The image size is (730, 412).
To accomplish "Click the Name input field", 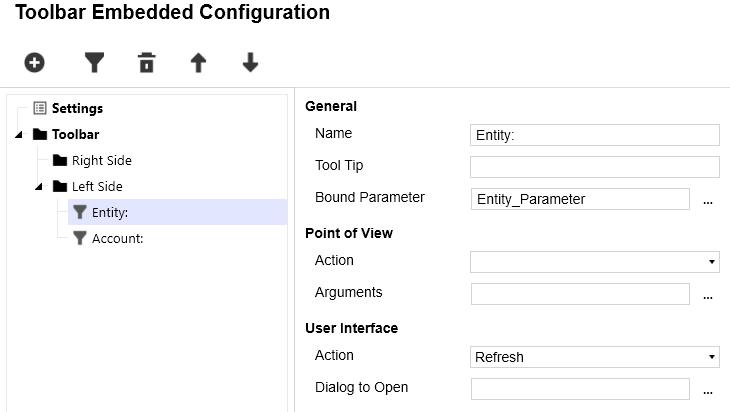I will pyautogui.click(x=594, y=135).
